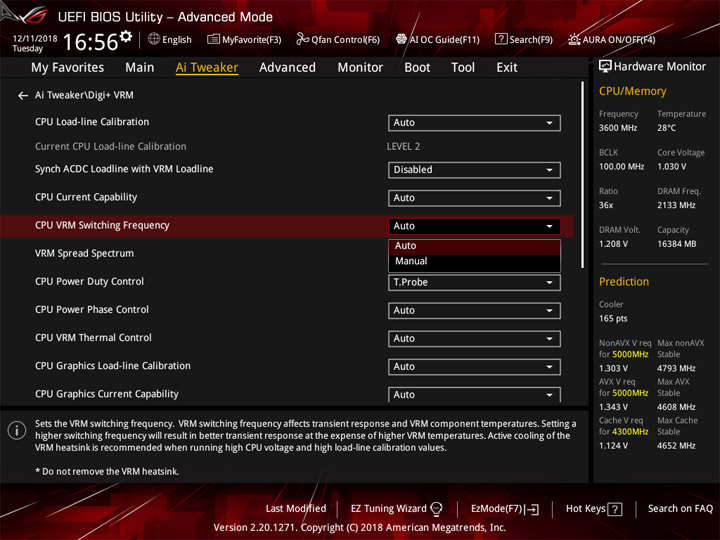This screenshot has height=540, width=720.
Task: Open the Monitor tab
Action: 360,68
